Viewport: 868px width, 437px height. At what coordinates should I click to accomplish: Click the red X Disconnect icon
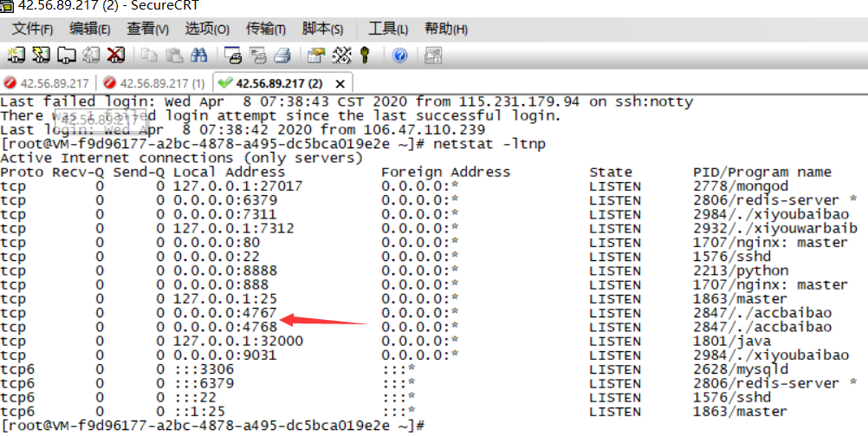pos(116,55)
